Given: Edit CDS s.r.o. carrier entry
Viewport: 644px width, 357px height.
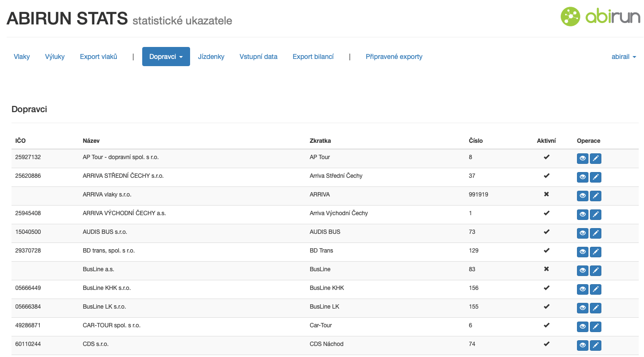Looking at the screenshot, I should click(596, 345).
